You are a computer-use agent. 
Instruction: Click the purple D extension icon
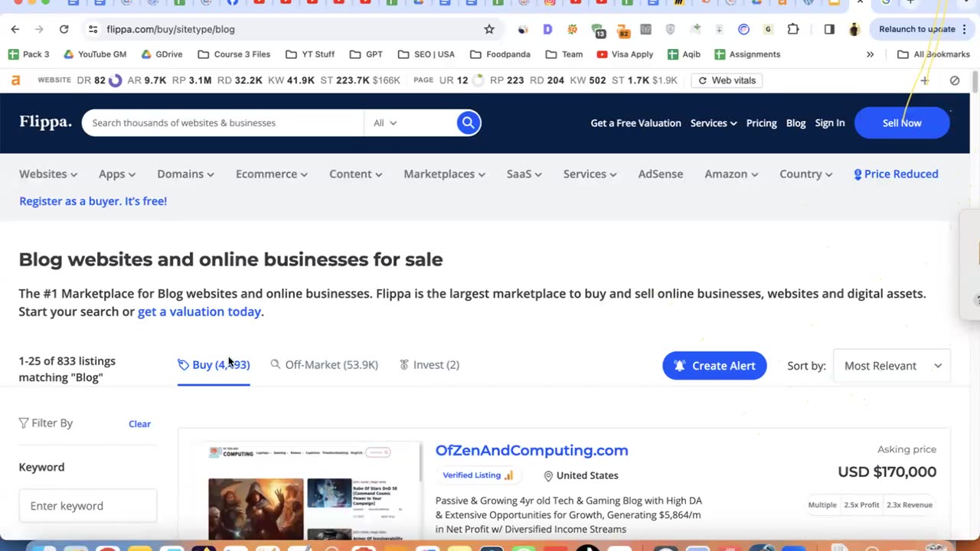[547, 29]
